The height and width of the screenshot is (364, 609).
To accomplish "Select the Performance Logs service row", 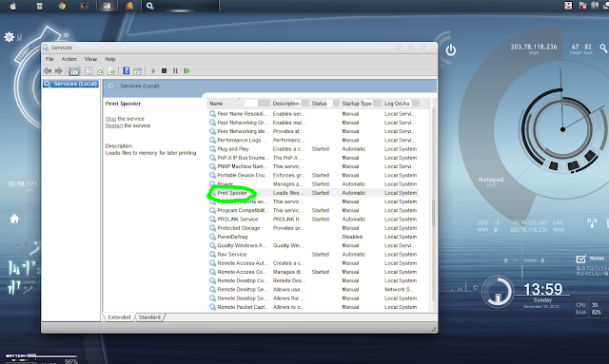I will coord(313,140).
